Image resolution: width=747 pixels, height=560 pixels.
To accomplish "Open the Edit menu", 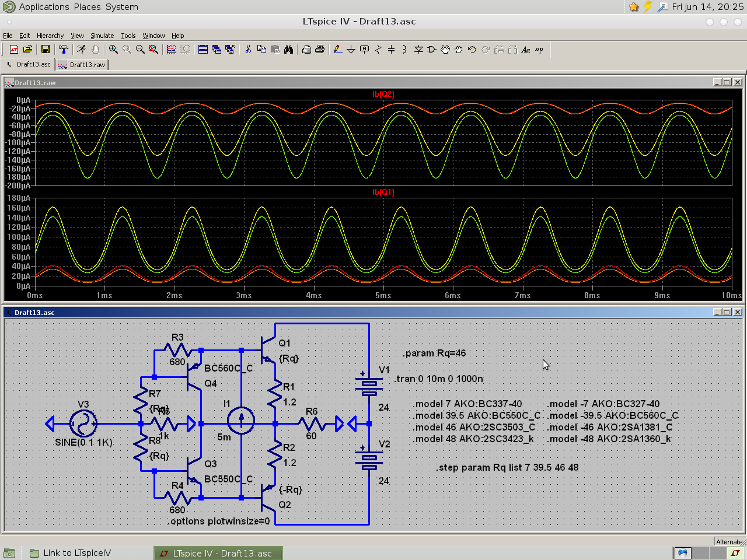I will (x=25, y=36).
